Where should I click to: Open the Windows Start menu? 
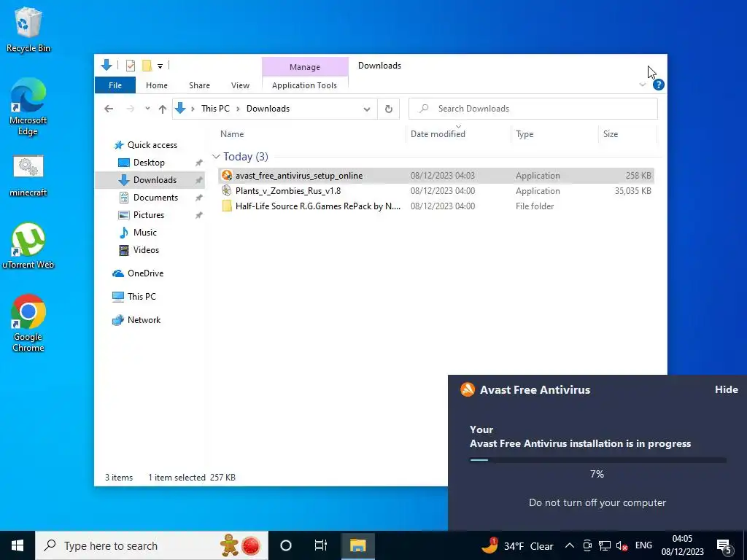(x=18, y=545)
